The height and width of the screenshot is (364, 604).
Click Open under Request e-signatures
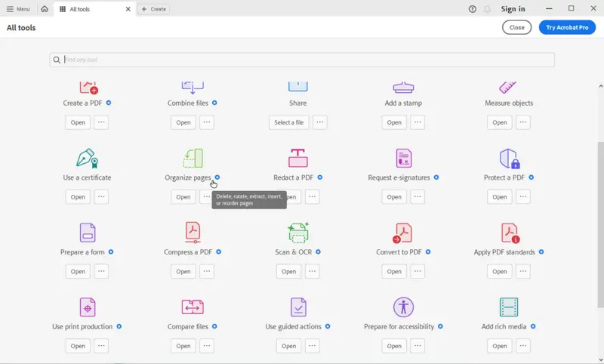click(x=394, y=196)
